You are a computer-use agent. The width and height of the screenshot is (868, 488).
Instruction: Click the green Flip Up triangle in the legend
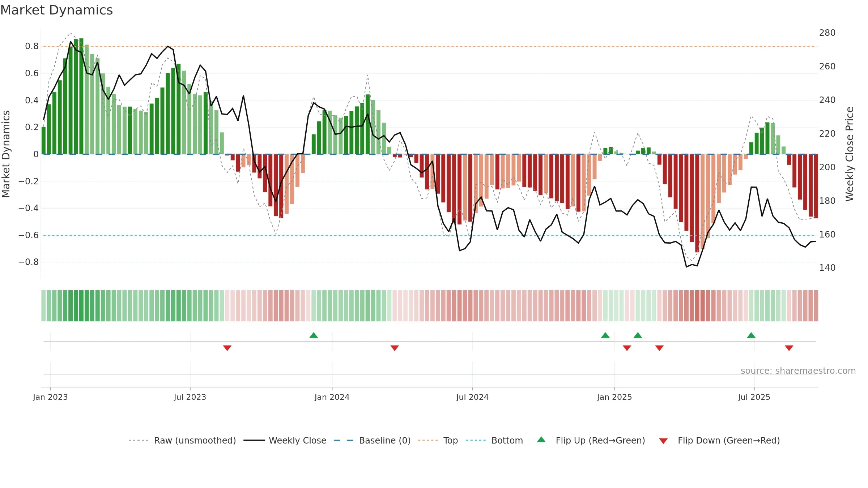pyautogui.click(x=541, y=440)
